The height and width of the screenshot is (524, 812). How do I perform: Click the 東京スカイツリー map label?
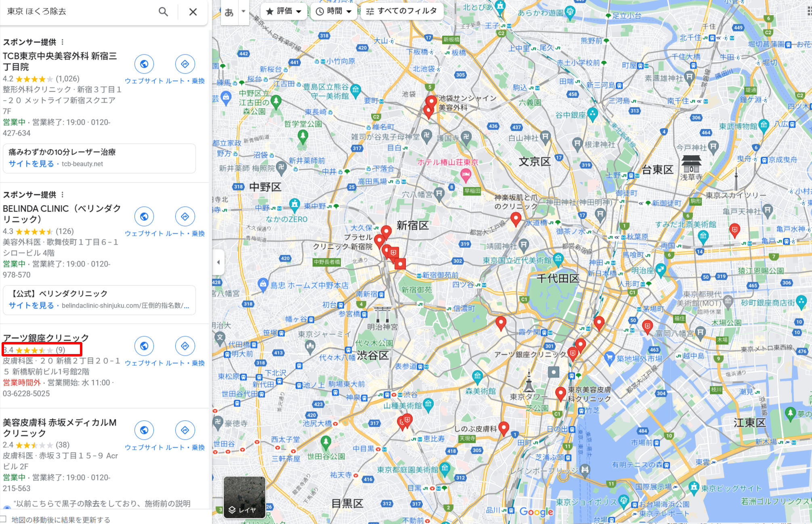[x=736, y=195]
